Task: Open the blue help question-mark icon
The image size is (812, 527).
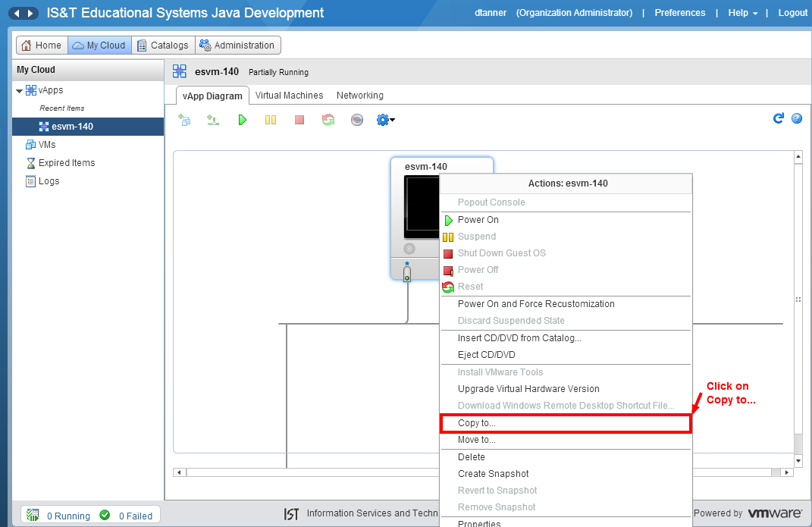Action: 797,118
